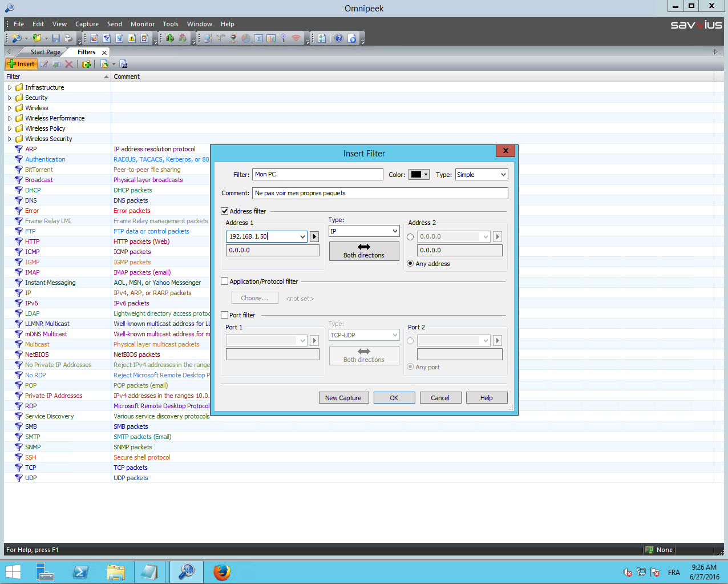Click the Print toolbar icon

(x=68, y=38)
